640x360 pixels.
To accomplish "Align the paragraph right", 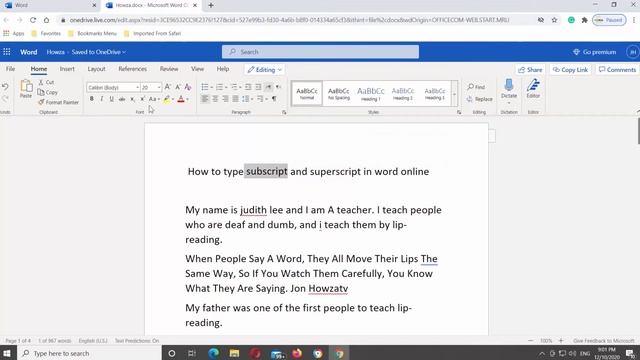I will click(x=225, y=99).
